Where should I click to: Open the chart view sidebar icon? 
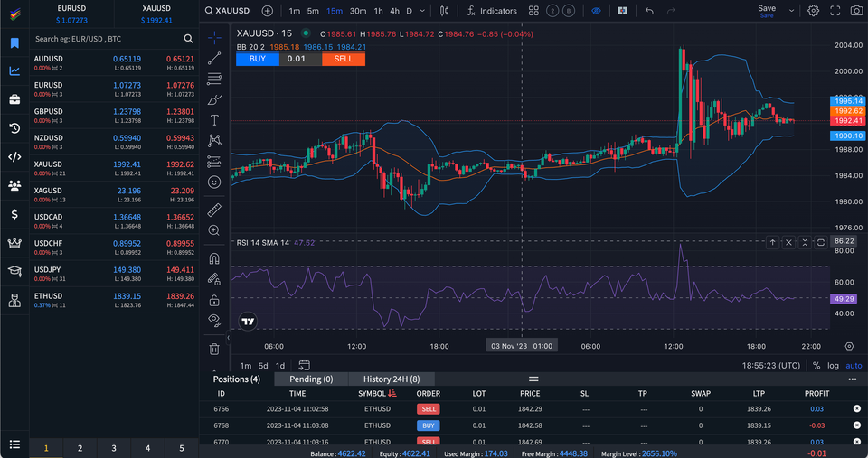click(15, 70)
